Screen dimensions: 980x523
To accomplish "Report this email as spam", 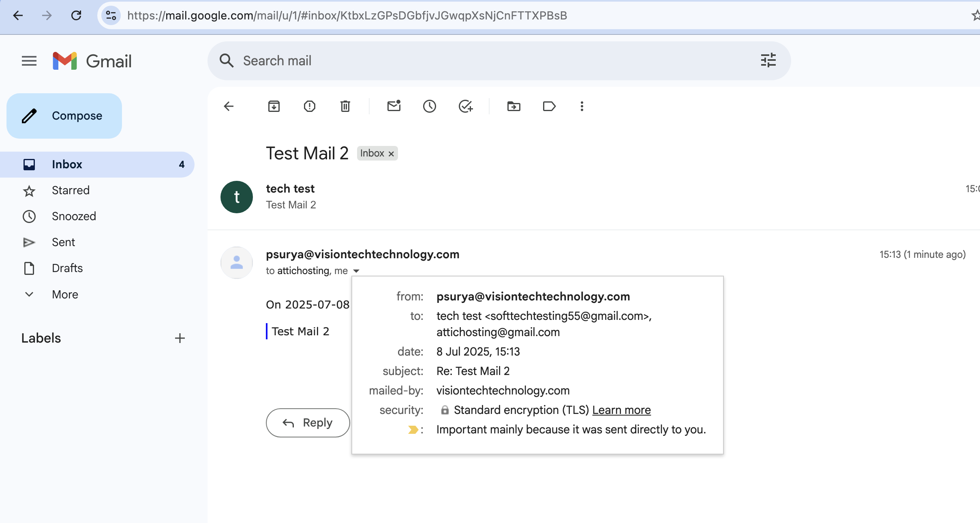I will click(310, 106).
